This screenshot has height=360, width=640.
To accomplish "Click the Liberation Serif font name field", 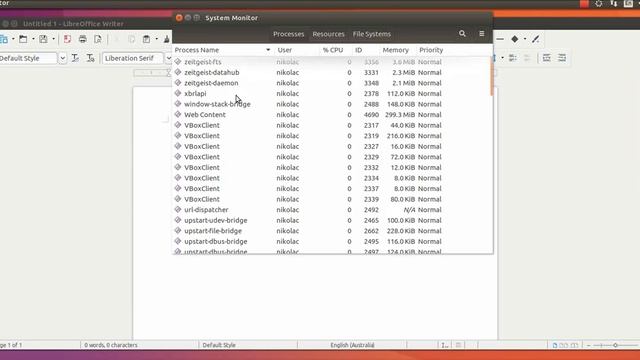I will (133, 58).
